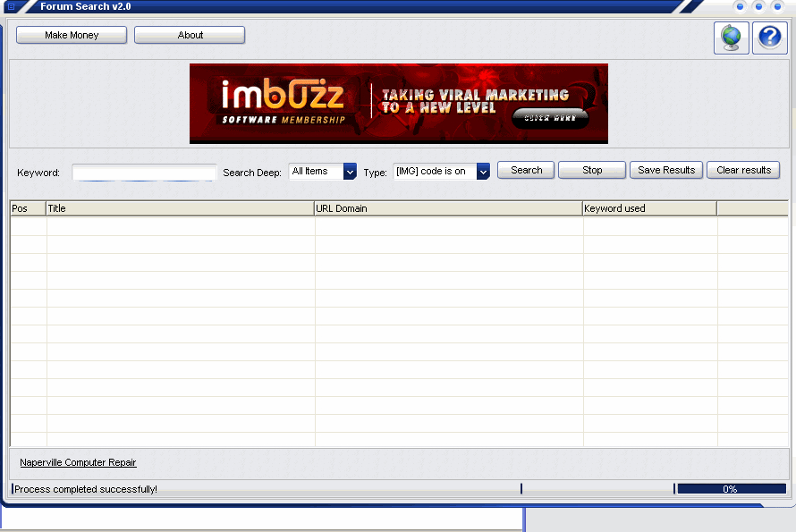Sort by the URL Domain column header

click(448, 208)
